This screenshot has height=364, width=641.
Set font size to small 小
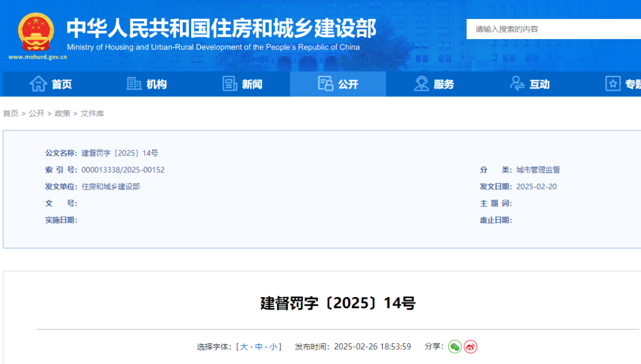(273, 347)
